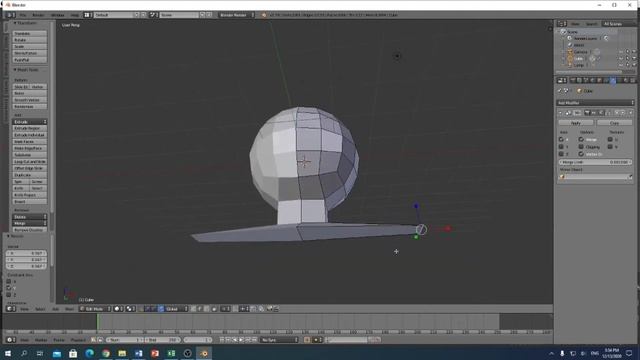The width and height of the screenshot is (640, 360).
Task: Switch to edge select mode
Action: click(200, 309)
